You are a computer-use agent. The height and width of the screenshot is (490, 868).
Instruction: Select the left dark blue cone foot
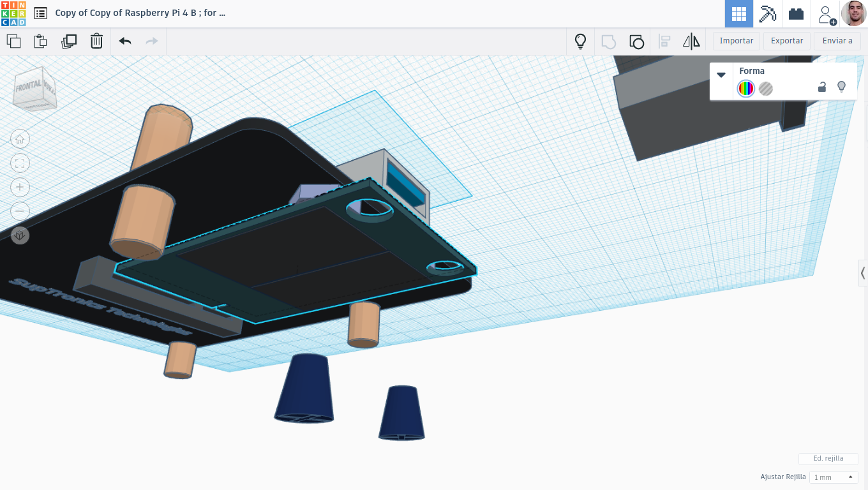pyautogui.click(x=305, y=388)
